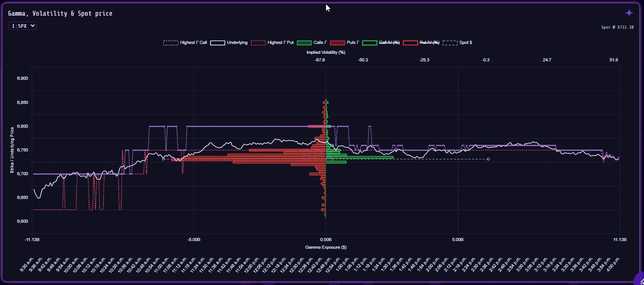Re-enable the struck-through Put IV (%) series
The height and width of the screenshot is (285, 644).
point(431,43)
